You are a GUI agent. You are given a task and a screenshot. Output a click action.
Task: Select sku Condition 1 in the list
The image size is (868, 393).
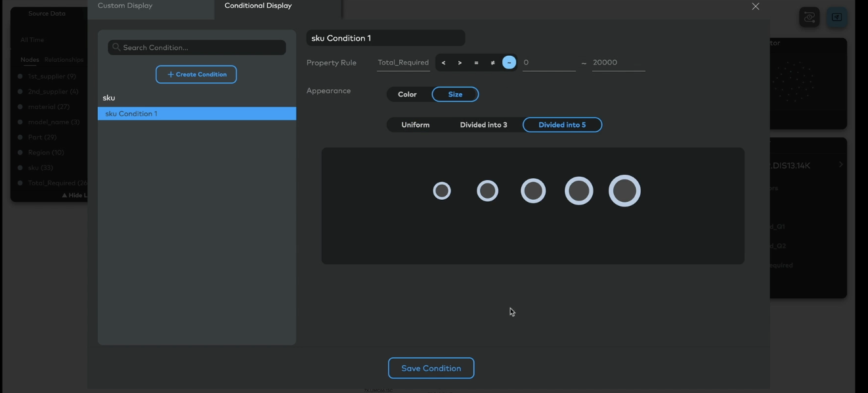pos(196,114)
